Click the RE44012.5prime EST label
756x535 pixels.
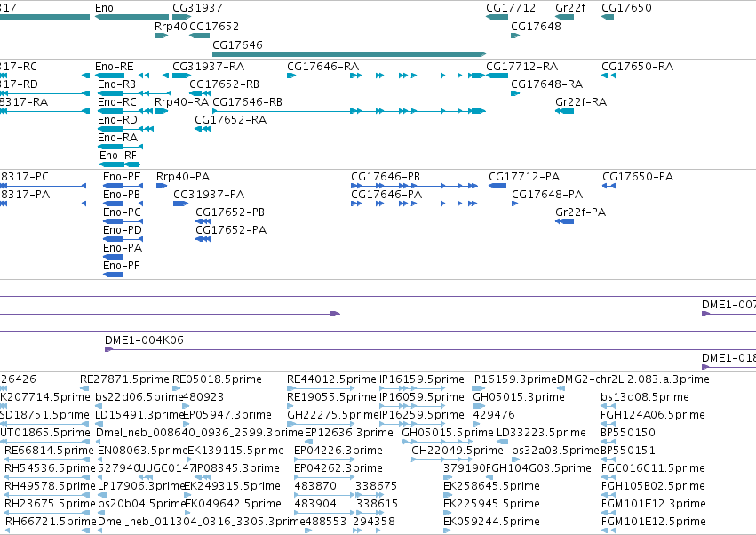coord(331,379)
